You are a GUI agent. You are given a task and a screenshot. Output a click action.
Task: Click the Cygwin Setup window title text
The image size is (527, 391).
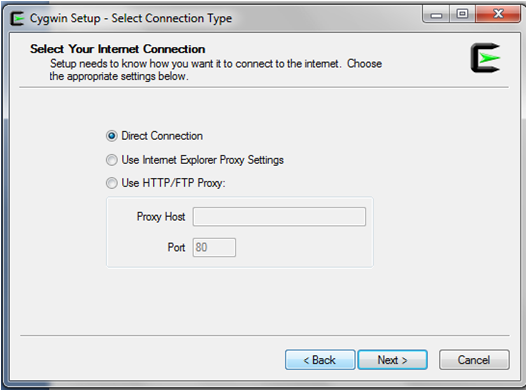[131, 18]
